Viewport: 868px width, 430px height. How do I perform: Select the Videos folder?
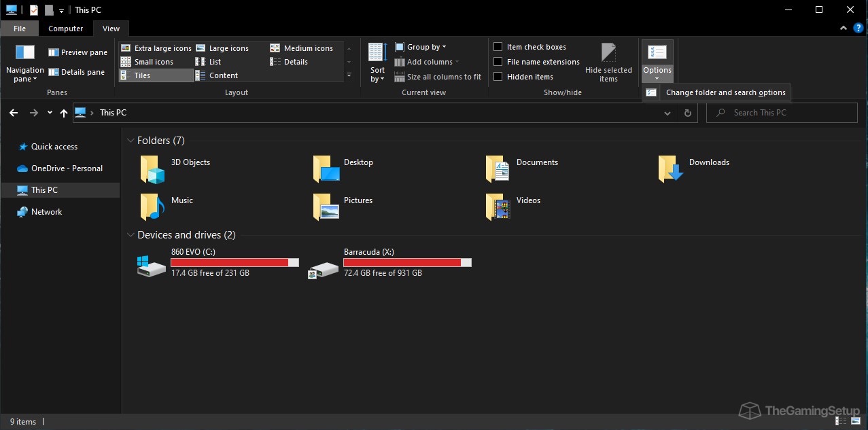(514, 207)
